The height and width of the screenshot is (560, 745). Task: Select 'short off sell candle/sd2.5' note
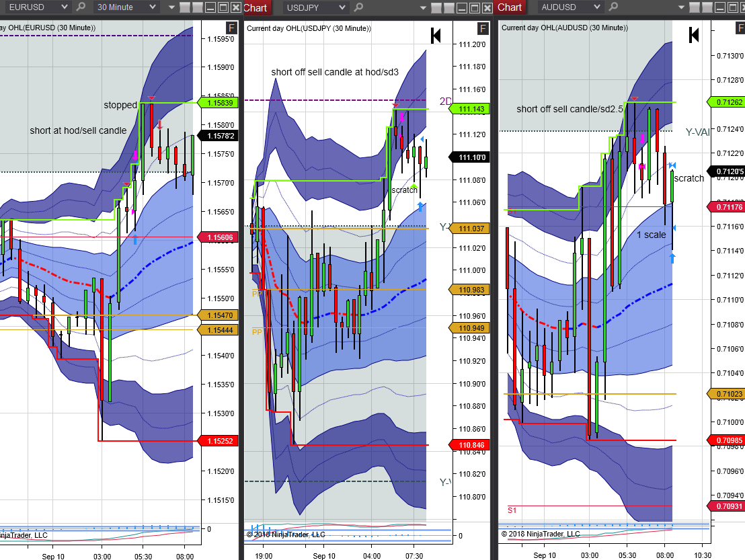click(x=570, y=110)
